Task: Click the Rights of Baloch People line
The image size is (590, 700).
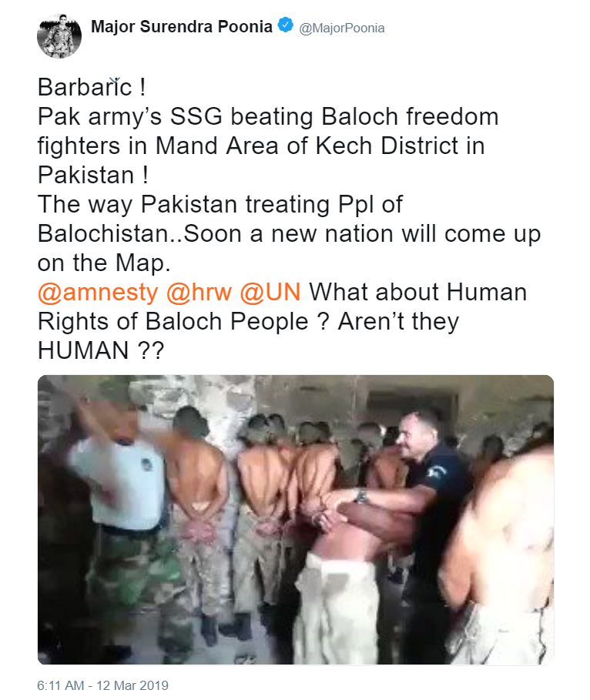Action: pos(248,322)
